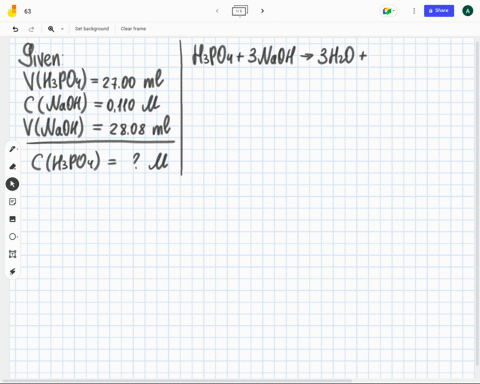
Task: Expand the zoom level dropdown arrow
Action: pyautogui.click(x=62, y=29)
